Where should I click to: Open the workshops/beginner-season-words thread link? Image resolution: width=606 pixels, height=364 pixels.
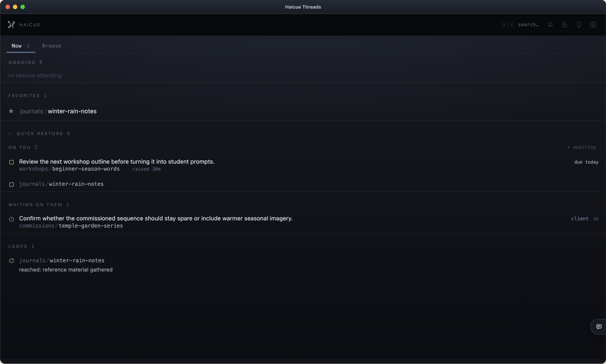tap(70, 169)
